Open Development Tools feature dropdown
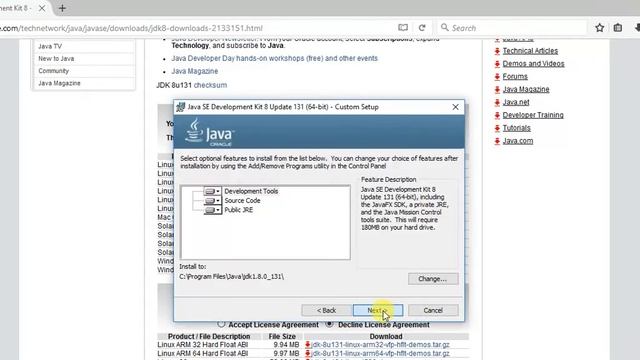The image size is (640, 360). pos(213,191)
